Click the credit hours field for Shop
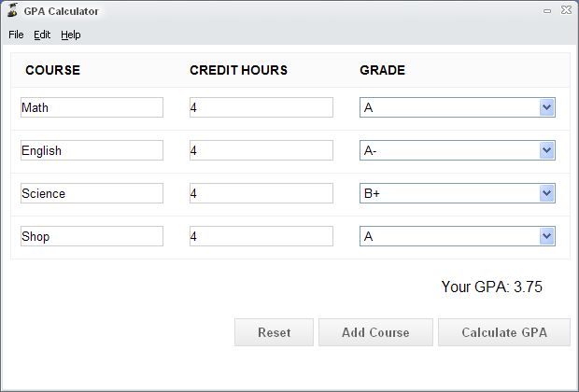This screenshot has width=579, height=392. (x=261, y=236)
